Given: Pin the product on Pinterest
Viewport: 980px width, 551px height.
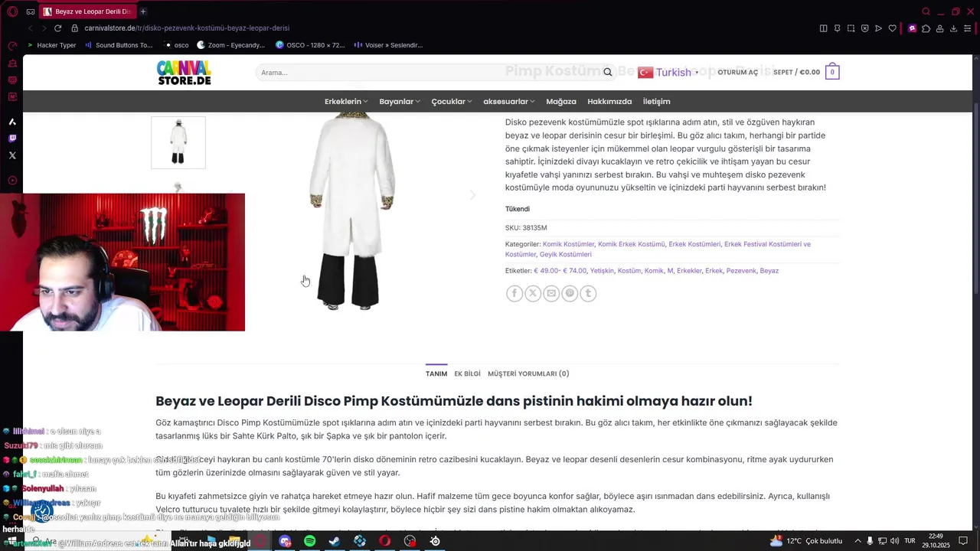Looking at the screenshot, I should point(570,293).
